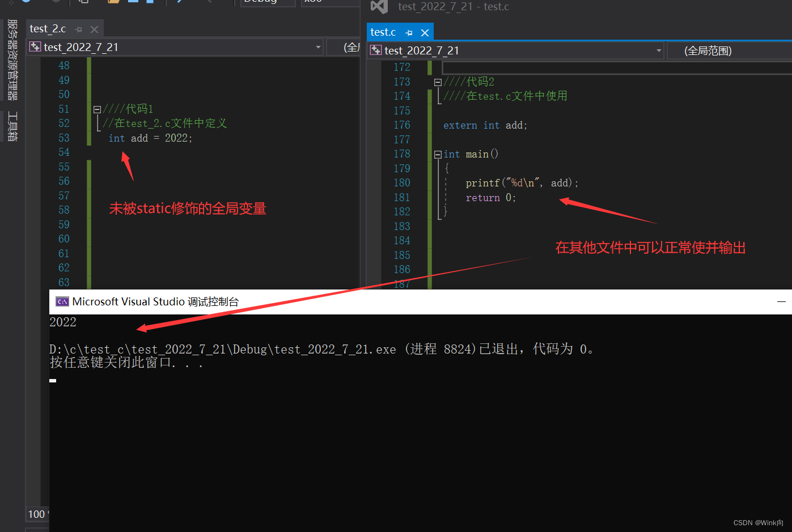792x532 pixels.
Task: Pin the test_2.c tab
Action: click(79, 29)
